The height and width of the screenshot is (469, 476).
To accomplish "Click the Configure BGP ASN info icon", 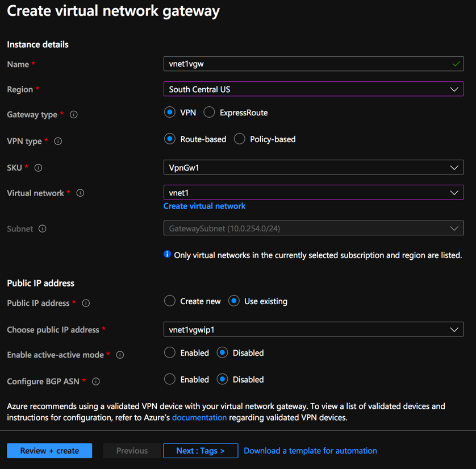I will [x=96, y=381].
